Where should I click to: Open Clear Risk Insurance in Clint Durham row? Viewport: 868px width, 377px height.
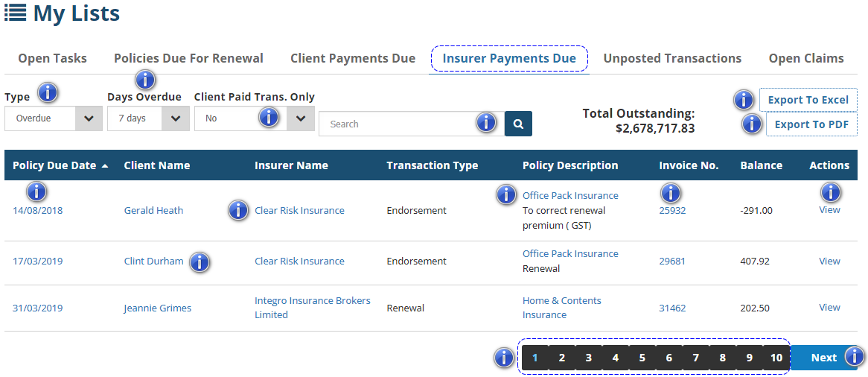click(299, 261)
